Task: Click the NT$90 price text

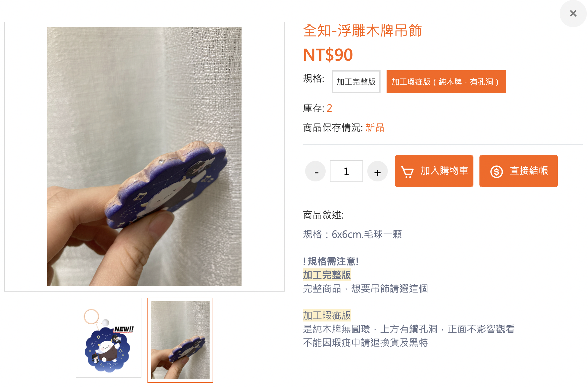Action: point(328,55)
